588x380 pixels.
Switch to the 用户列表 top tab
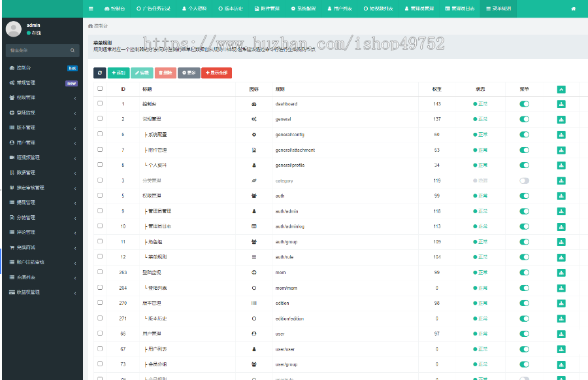[339, 9]
